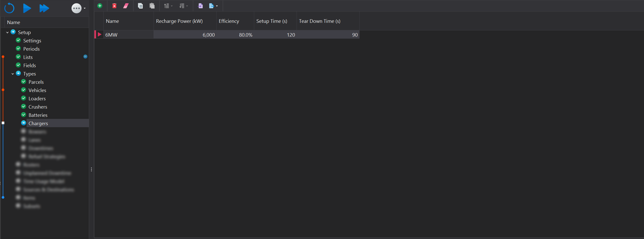This screenshot has height=239, width=644.
Task: Sort by Recharge Power (kW) column header
Action: point(179,21)
